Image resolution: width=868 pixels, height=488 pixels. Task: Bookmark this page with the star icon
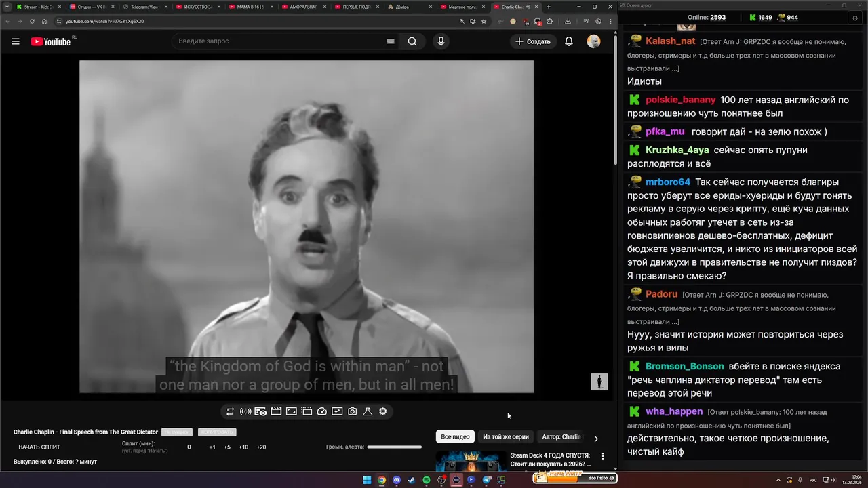point(484,21)
